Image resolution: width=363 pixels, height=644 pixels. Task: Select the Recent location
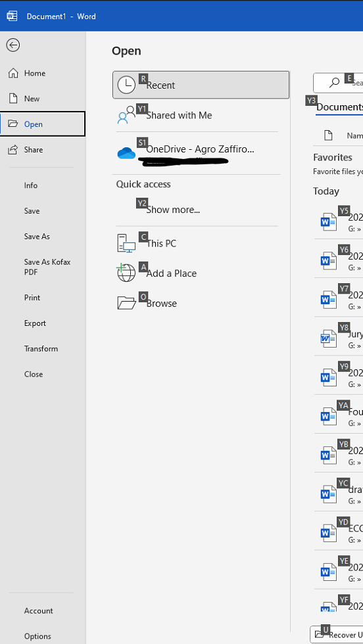click(201, 85)
